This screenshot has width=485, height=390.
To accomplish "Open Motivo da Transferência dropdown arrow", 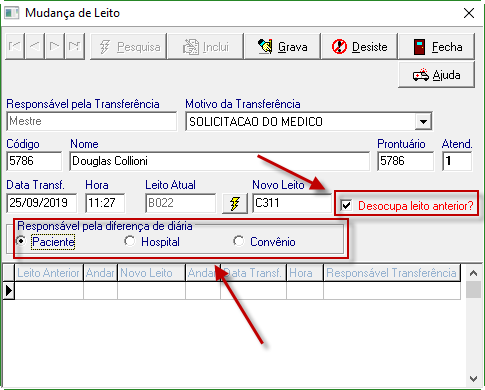I will [x=423, y=122].
